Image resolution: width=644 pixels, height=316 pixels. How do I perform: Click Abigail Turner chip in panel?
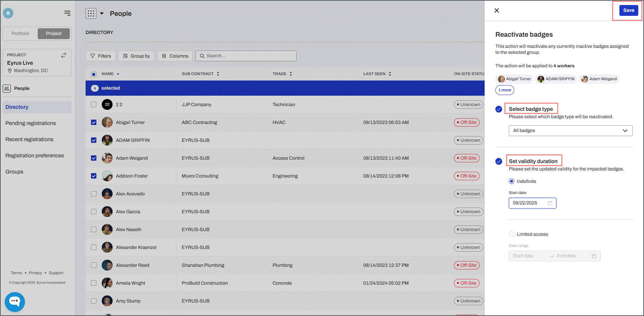click(x=514, y=79)
